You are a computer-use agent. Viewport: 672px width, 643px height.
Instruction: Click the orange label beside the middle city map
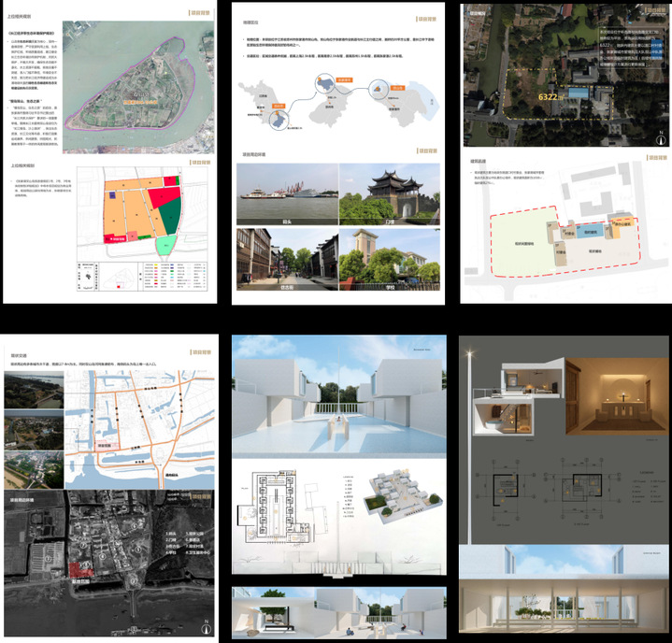click(344, 79)
